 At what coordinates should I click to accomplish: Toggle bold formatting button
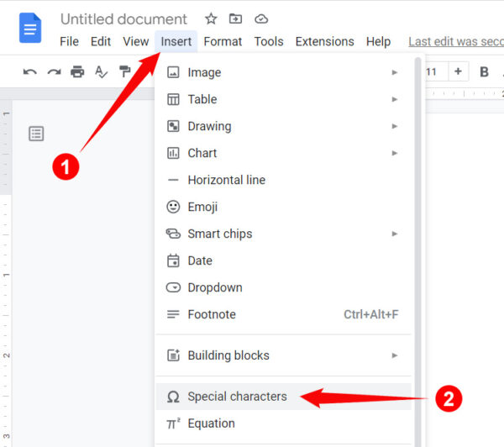click(x=484, y=72)
